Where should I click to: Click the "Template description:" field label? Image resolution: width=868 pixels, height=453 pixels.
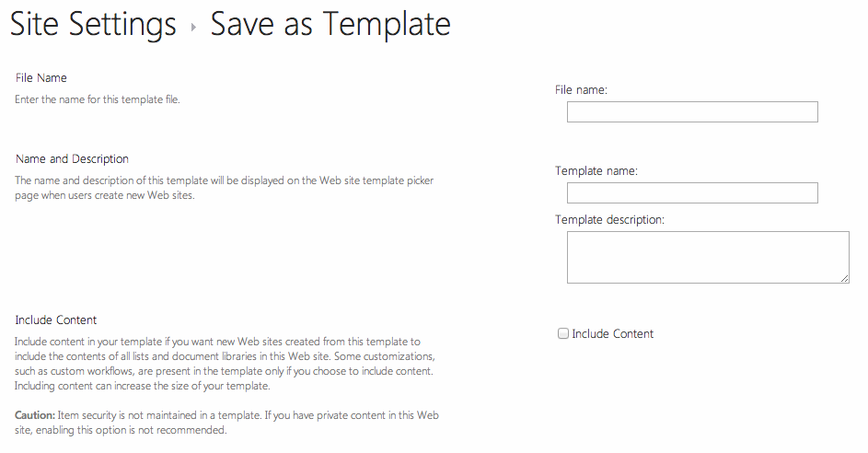[609, 219]
